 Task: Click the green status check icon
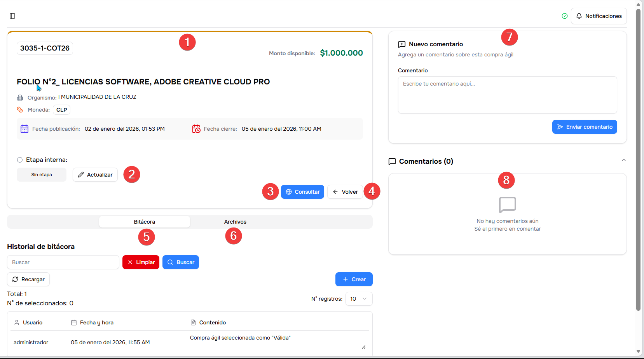click(x=564, y=16)
